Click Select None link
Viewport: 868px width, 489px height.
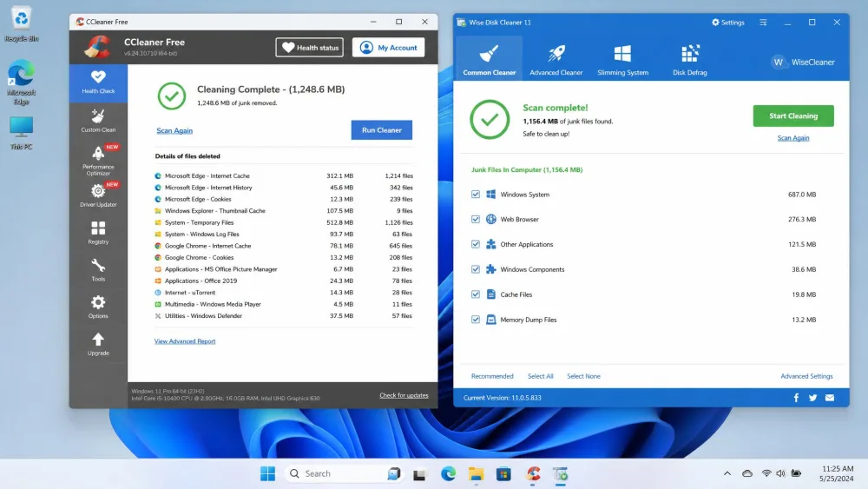coord(583,376)
